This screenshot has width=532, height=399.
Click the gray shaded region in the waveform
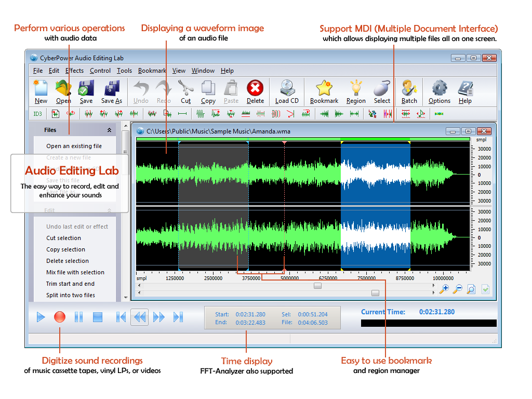pyautogui.click(x=214, y=206)
